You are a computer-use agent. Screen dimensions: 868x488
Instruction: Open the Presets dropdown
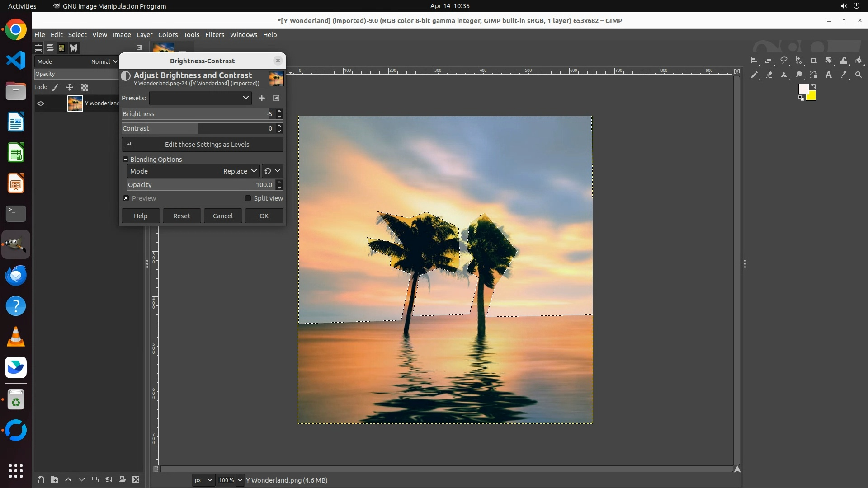click(200, 98)
